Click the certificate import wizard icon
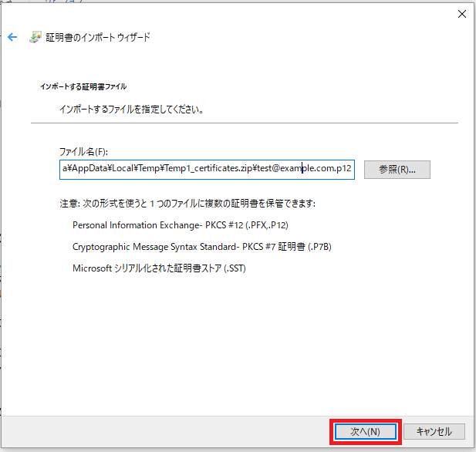476x452 pixels. tap(35, 37)
